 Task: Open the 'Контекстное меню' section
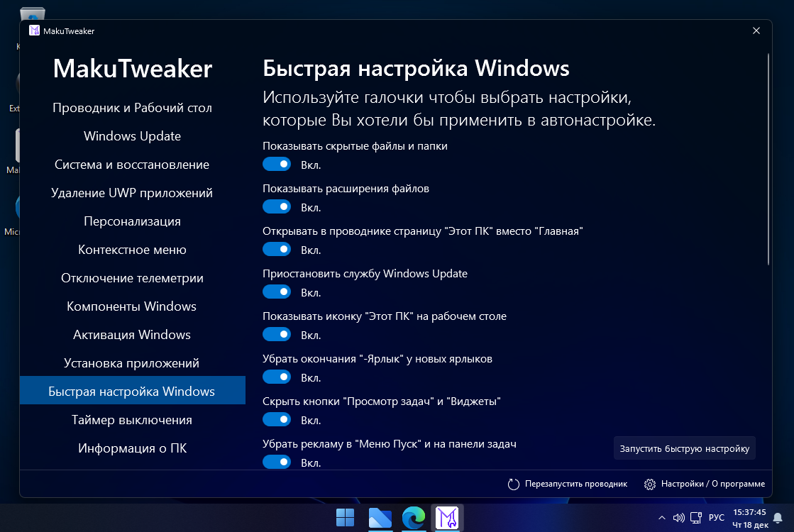(132, 250)
